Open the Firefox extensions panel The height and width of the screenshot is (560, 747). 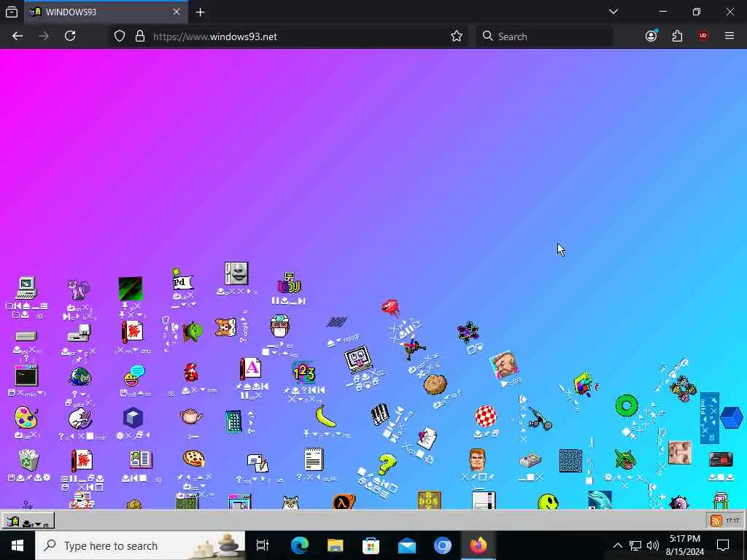point(677,36)
